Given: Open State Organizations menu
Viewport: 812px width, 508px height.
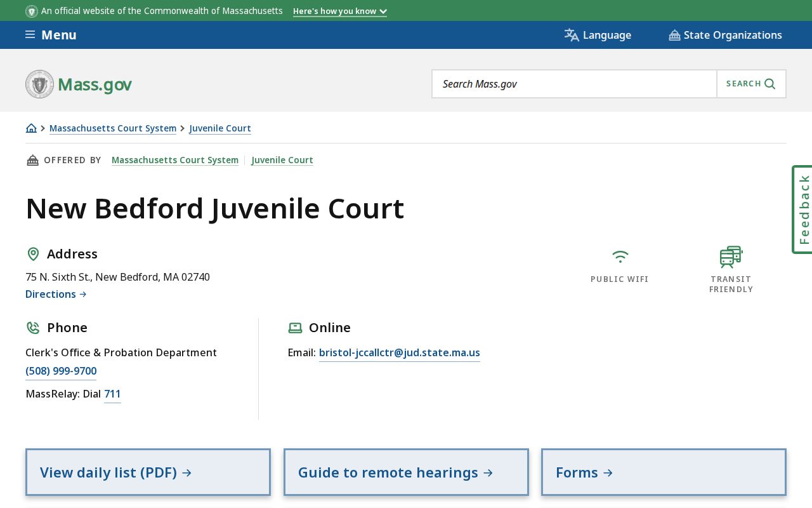Looking at the screenshot, I should (725, 35).
